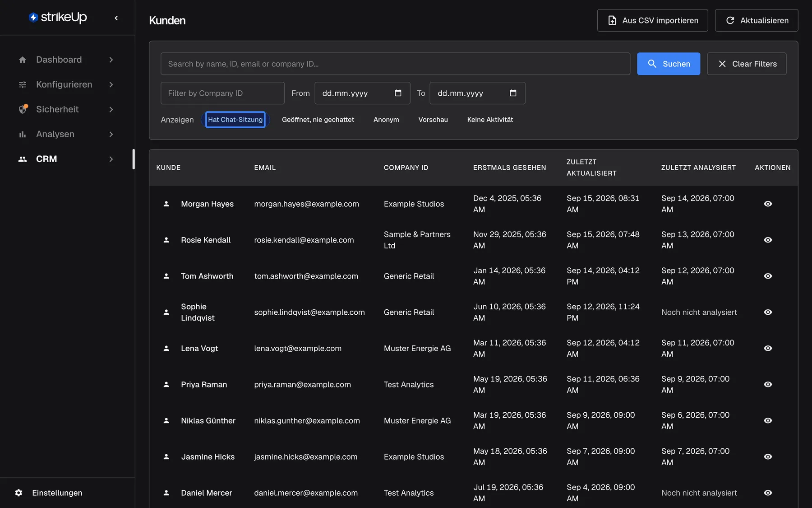Viewport: 812px width, 508px height.
Task: View Lena Vogt via eye icon
Action: tap(768, 348)
